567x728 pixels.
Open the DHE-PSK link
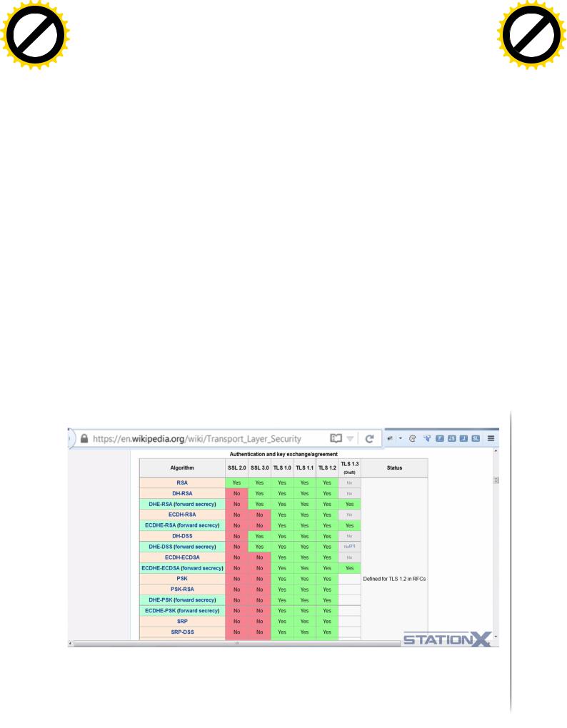(182, 600)
